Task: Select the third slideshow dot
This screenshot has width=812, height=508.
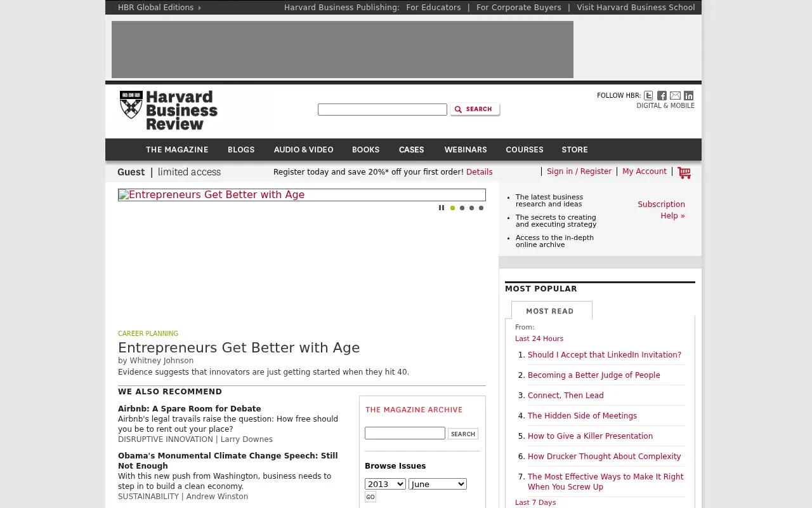Action: tap(471, 208)
